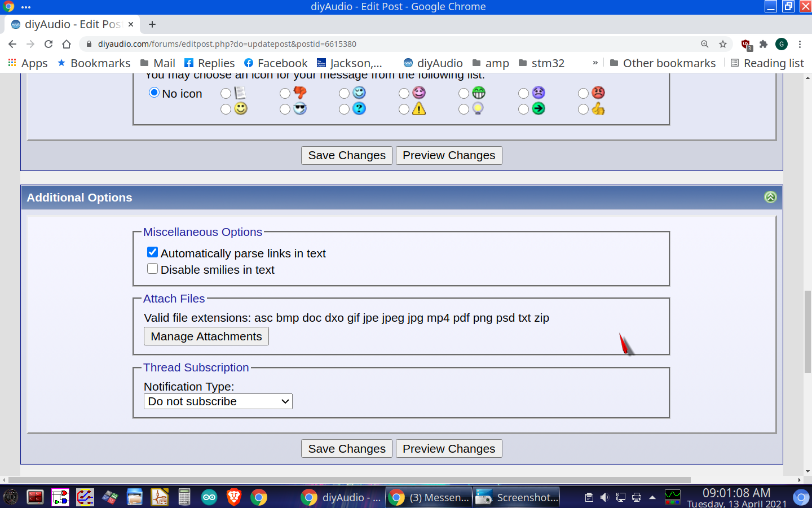Viewport: 812px width, 508px height.
Task: Click the yellow warning triangle image
Action: [419, 109]
